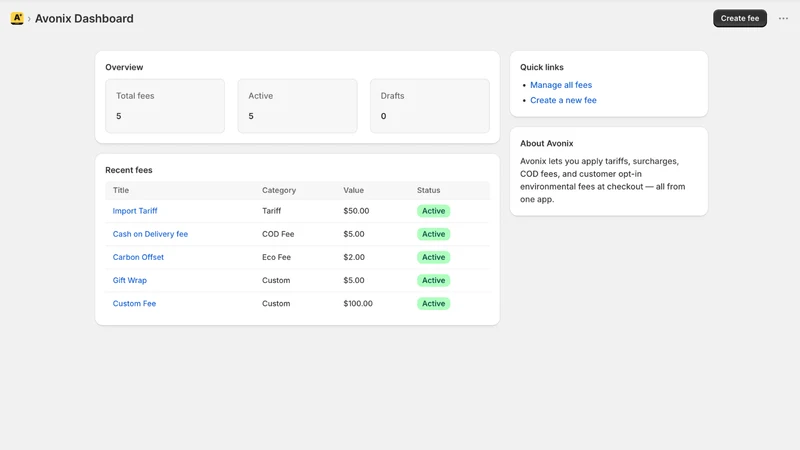This screenshot has width=800, height=450.
Task: Click the Active badge for Gift Wrap
Action: point(433,280)
